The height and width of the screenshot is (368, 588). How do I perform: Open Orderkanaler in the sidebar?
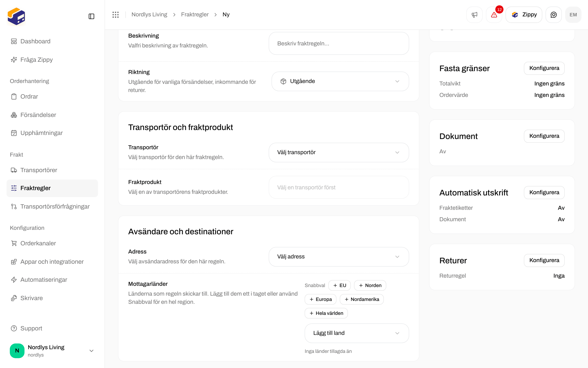tap(52, 243)
